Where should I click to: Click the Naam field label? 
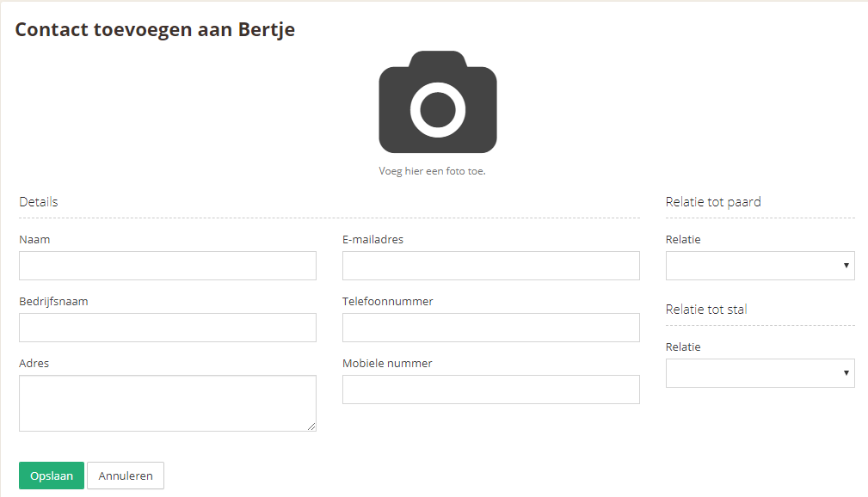coord(34,240)
